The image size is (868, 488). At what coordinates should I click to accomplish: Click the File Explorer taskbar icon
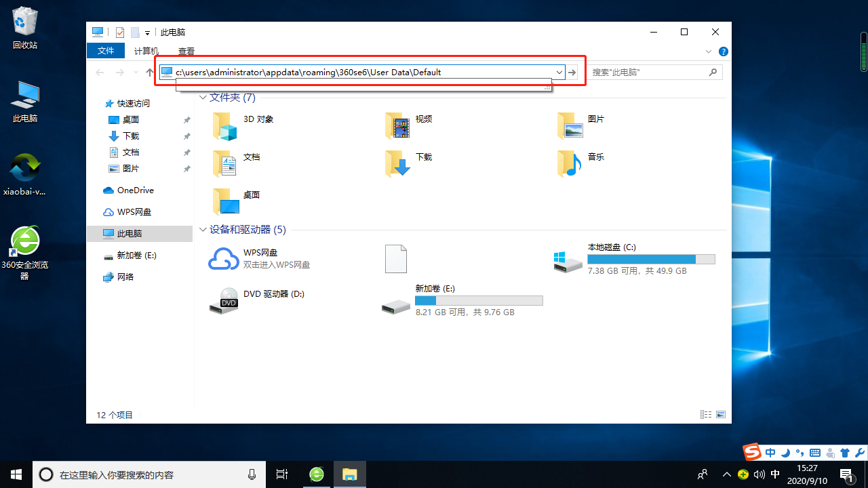click(350, 474)
